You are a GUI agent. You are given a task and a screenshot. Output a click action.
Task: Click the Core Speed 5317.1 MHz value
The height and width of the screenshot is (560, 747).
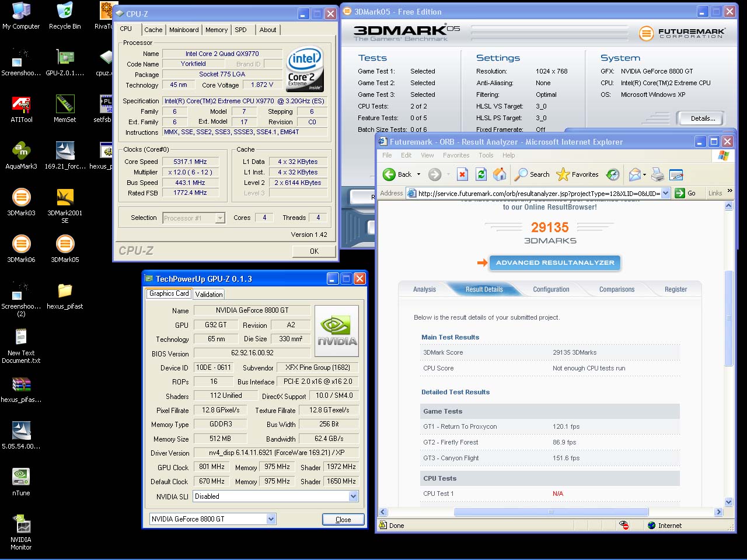point(190,162)
